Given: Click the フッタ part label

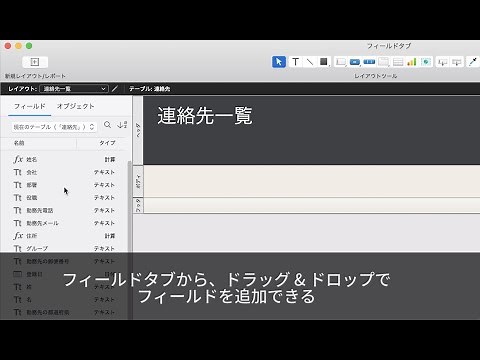Looking at the screenshot, I should tap(138, 206).
